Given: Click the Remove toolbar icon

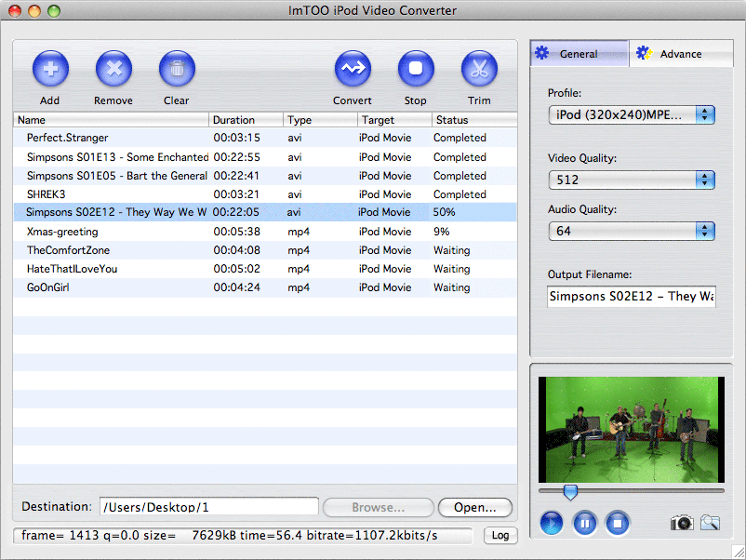Looking at the screenshot, I should [x=113, y=69].
